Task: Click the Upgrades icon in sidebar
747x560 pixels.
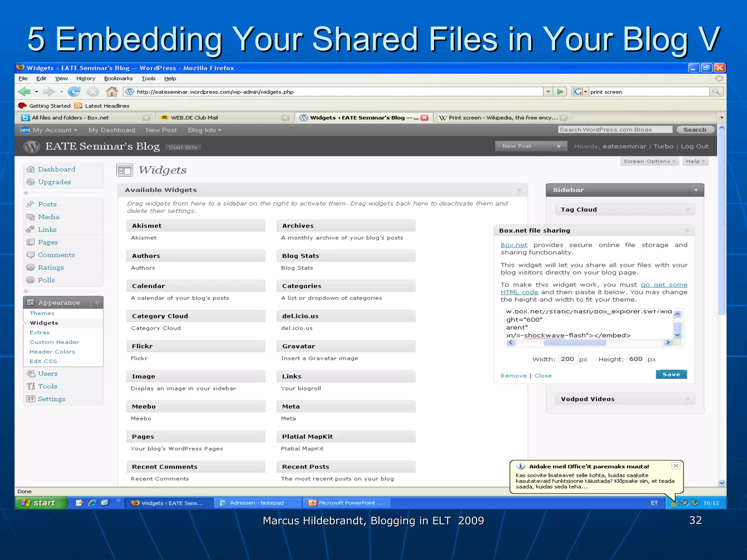Action: click(31, 182)
